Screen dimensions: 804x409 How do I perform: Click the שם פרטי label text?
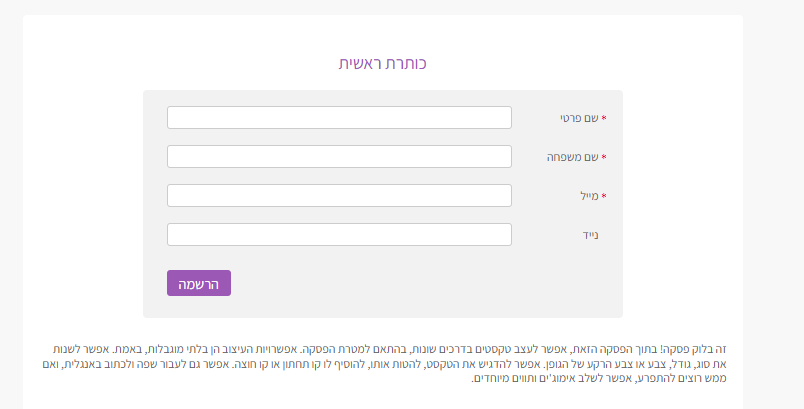(579, 118)
